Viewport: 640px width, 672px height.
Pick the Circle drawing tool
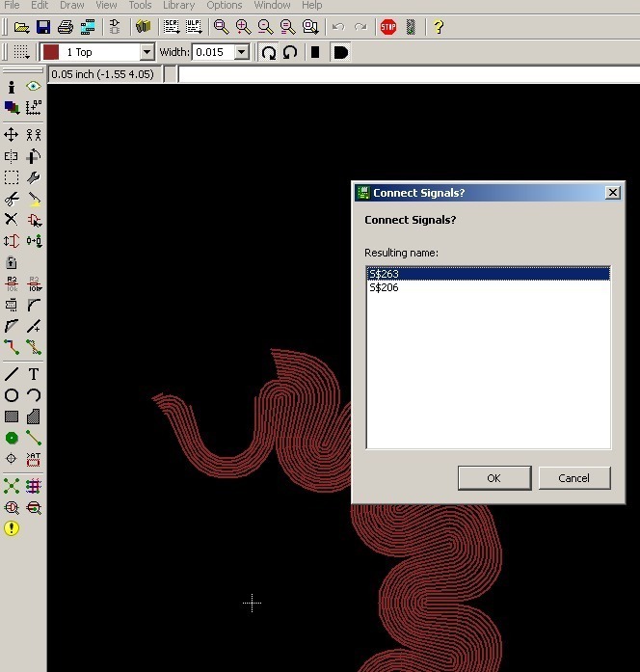pos(12,395)
